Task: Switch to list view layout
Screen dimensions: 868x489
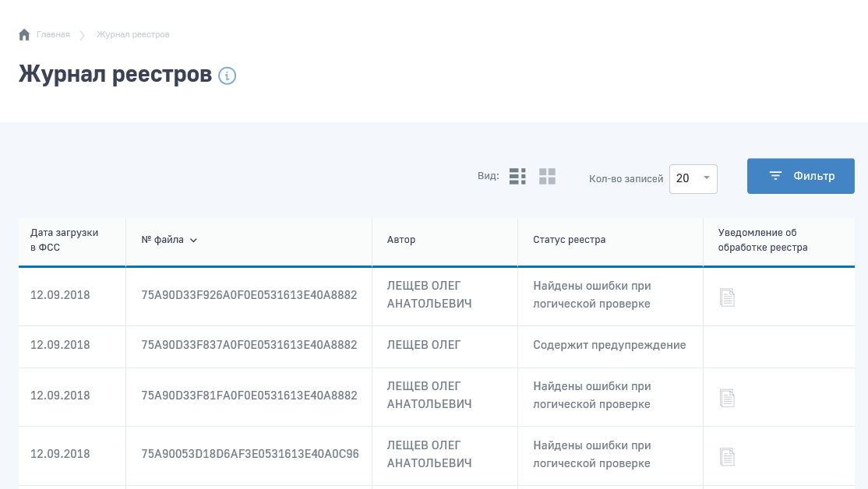Action: pyautogui.click(x=517, y=177)
